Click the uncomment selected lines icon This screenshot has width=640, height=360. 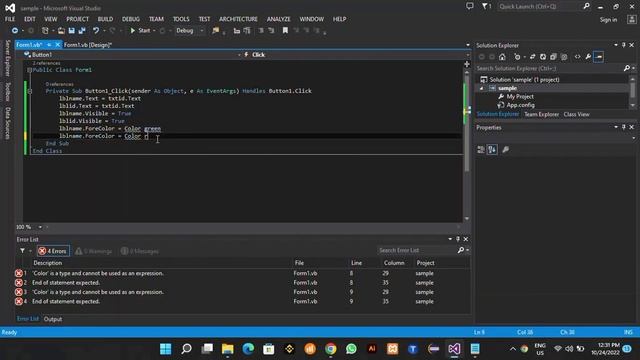click(x=271, y=31)
